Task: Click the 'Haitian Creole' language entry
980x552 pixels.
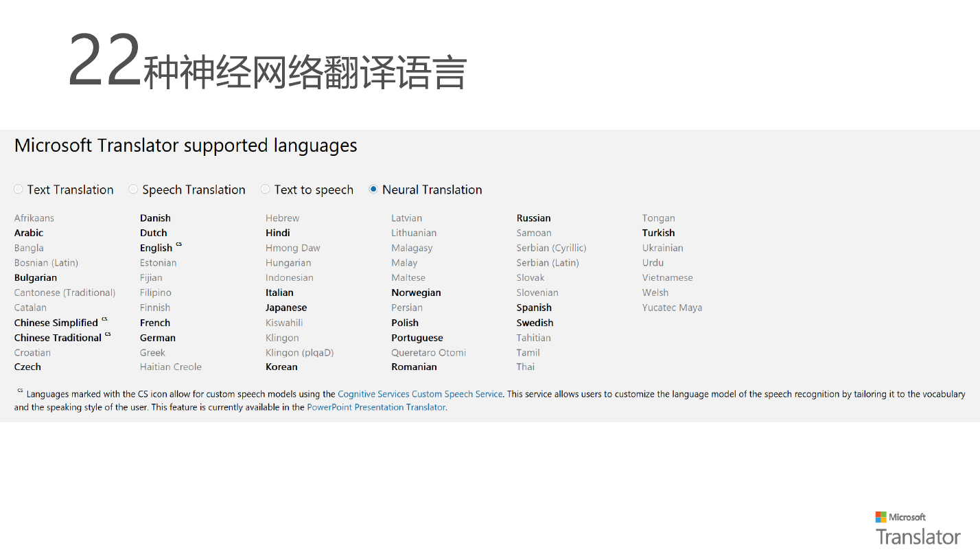Action: (171, 367)
